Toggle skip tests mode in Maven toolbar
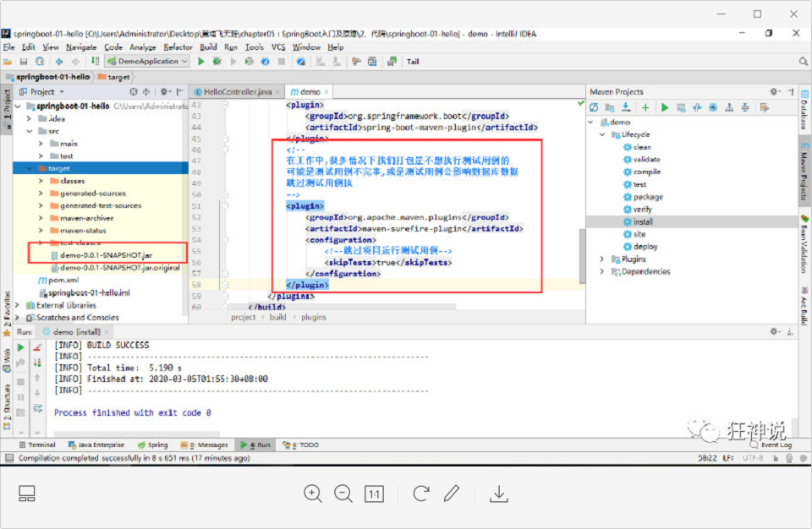The height and width of the screenshot is (529, 812). tap(713, 107)
